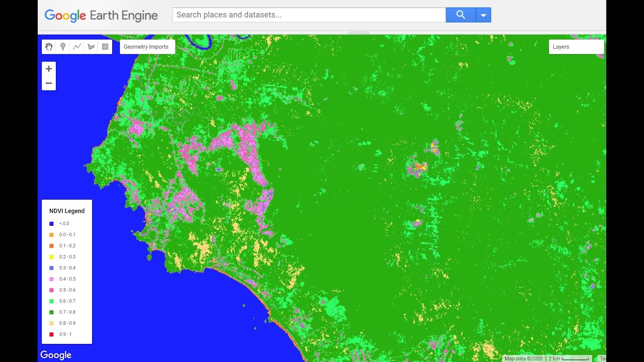Viewport: 644px width, 362px height.
Task: Select the hand pan tool
Action: click(x=49, y=47)
